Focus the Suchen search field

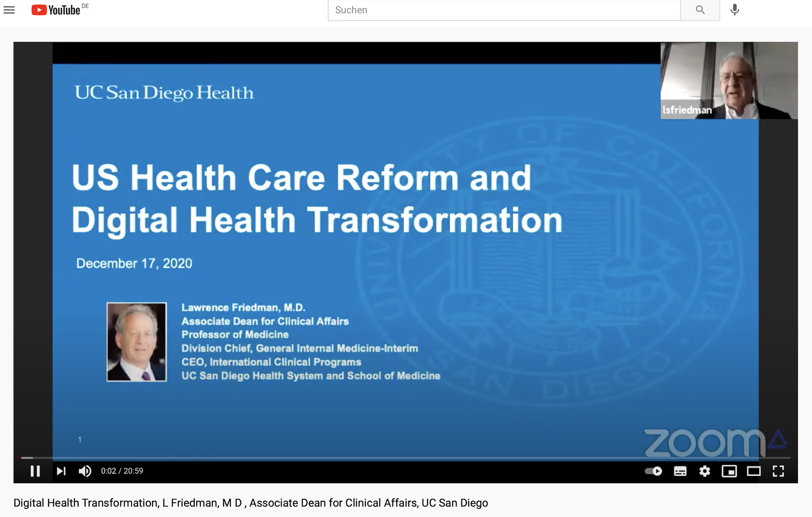[x=504, y=10]
